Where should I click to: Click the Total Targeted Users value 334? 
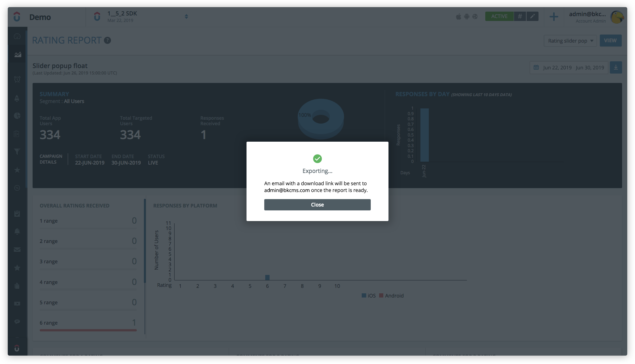coord(130,135)
